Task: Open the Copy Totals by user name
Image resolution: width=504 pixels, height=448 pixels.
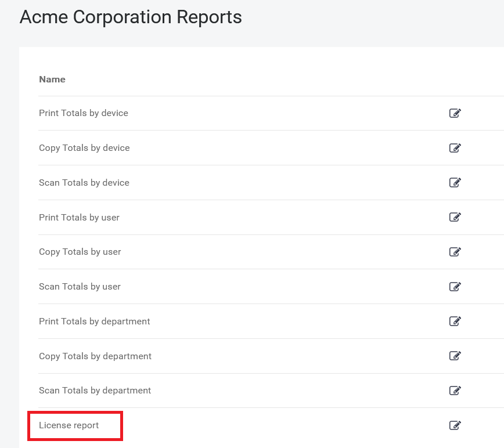Action: click(x=80, y=252)
